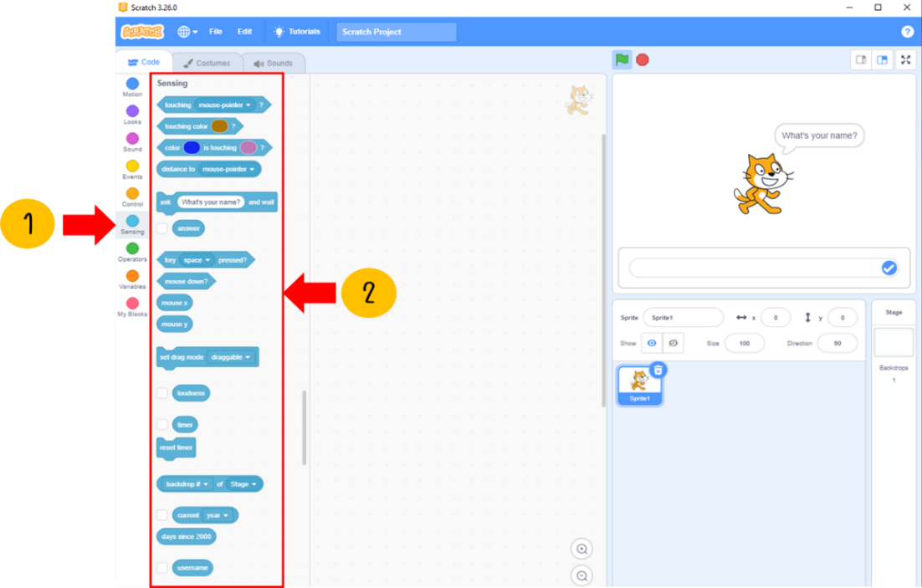
Task: Pick the touching color swatch
Action: coord(219,126)
